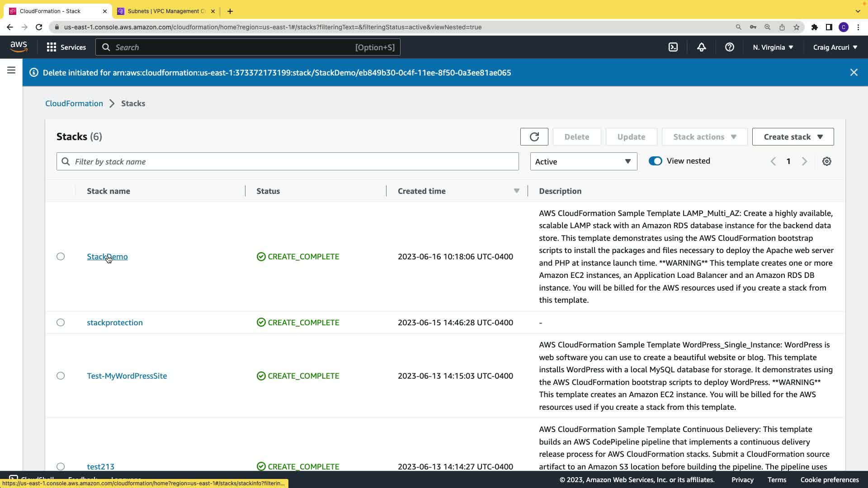Image resolution: width=868 pixels, height=488 pixels.
Task: Go to AWS console home logo
Action: point(19,47)
